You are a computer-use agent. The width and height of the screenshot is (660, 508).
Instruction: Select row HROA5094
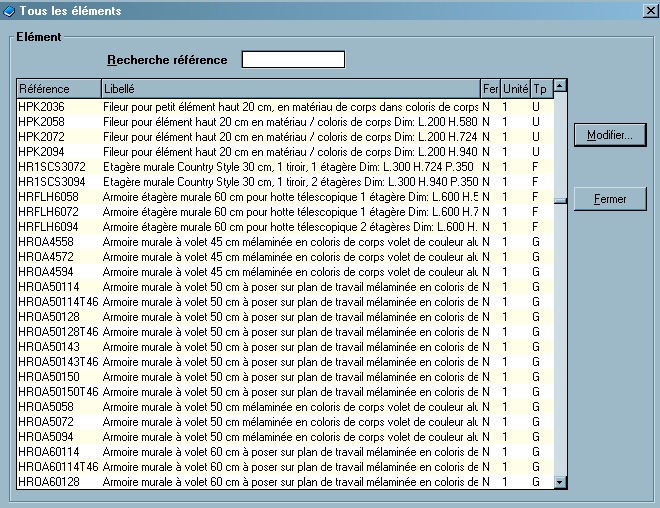(285, 437)
